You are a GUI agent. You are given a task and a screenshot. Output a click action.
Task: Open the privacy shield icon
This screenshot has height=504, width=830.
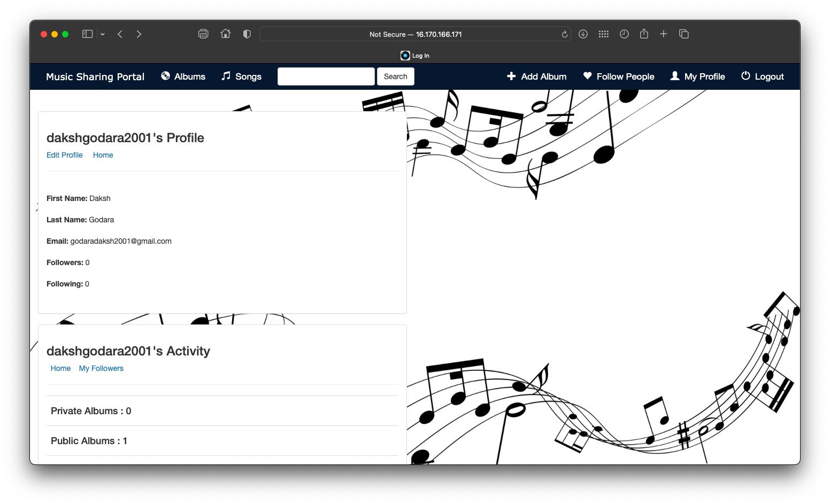tap(246, 33)
